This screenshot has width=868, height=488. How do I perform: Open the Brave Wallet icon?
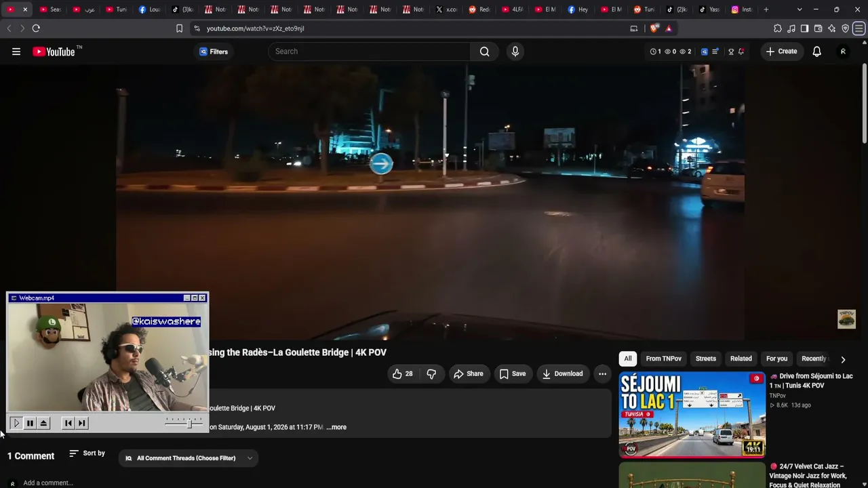coord(818,28)
